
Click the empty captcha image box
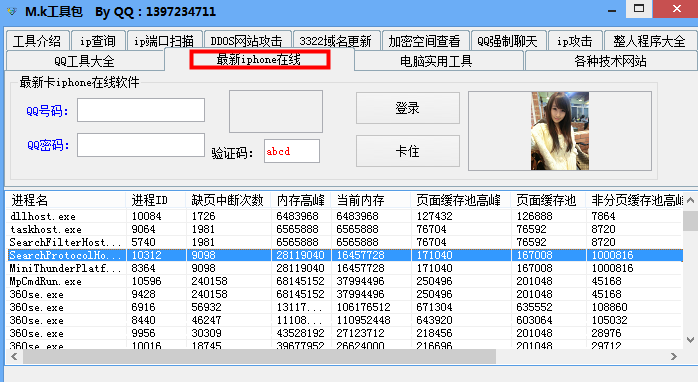click(x=276, y=111)
